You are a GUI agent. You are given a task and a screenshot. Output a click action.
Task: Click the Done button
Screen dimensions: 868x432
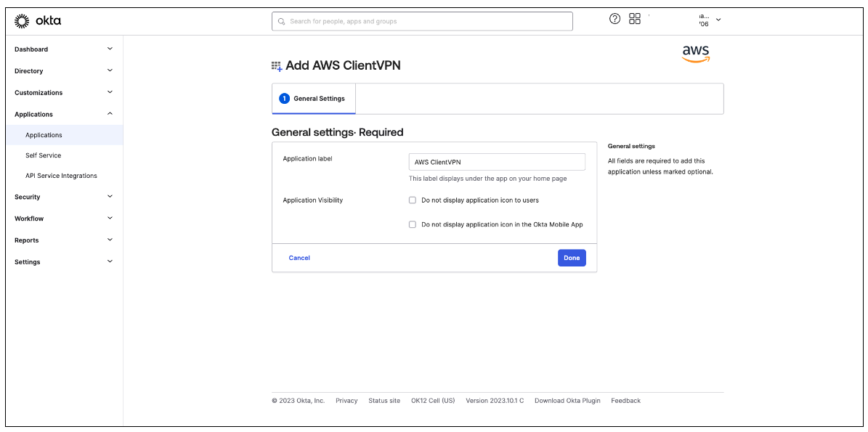(x=572, y=258)
